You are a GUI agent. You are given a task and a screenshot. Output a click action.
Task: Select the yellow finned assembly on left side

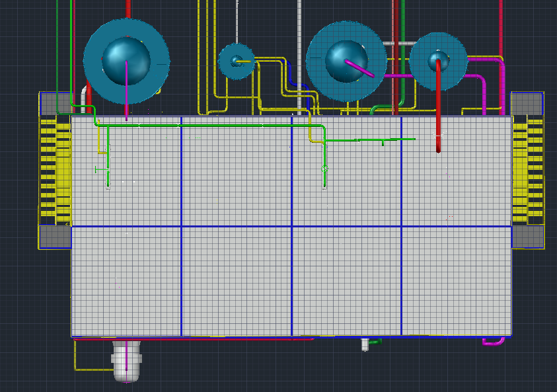click(56, 171)
